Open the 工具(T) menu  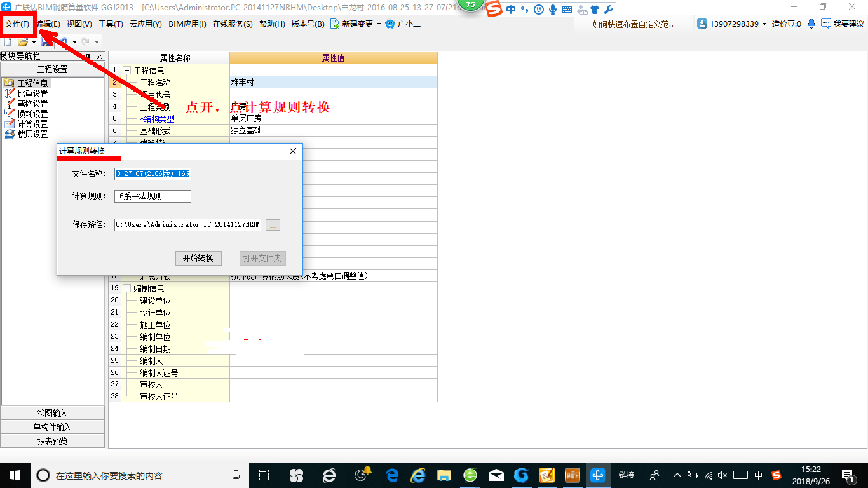[111, 24]
